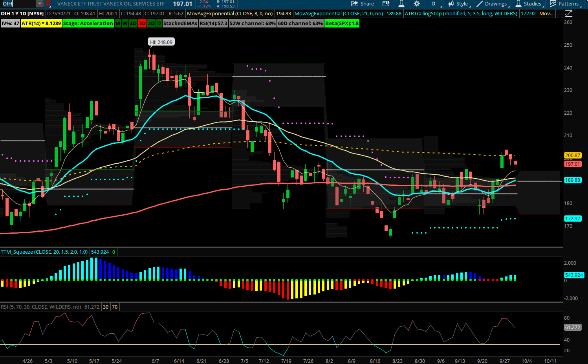This screenshot has height=364, width=588.
Task: Click the RSI(14):57.3 label
Action: point(213,23)
